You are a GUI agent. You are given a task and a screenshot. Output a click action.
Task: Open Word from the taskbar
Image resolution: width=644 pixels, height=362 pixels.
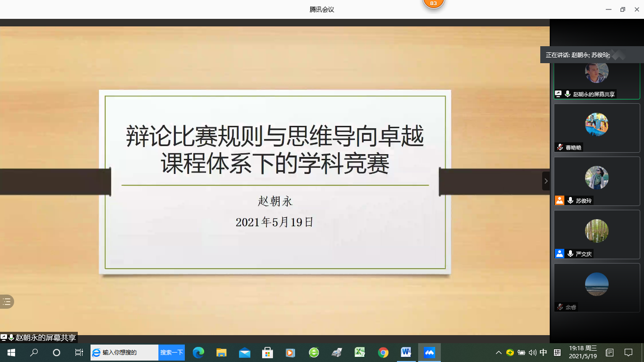[406, 353]
